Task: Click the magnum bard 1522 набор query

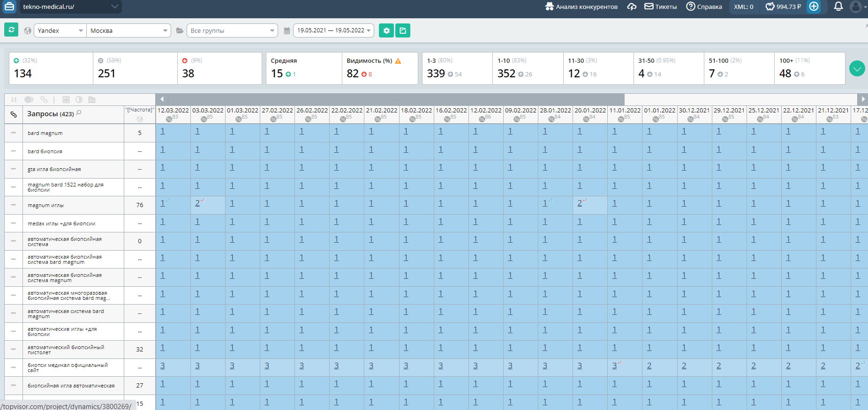Action: [x=66, y=187]
